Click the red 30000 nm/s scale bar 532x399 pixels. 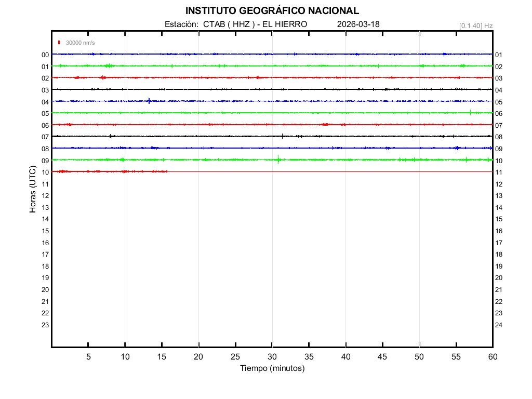[x=59, y=43]
